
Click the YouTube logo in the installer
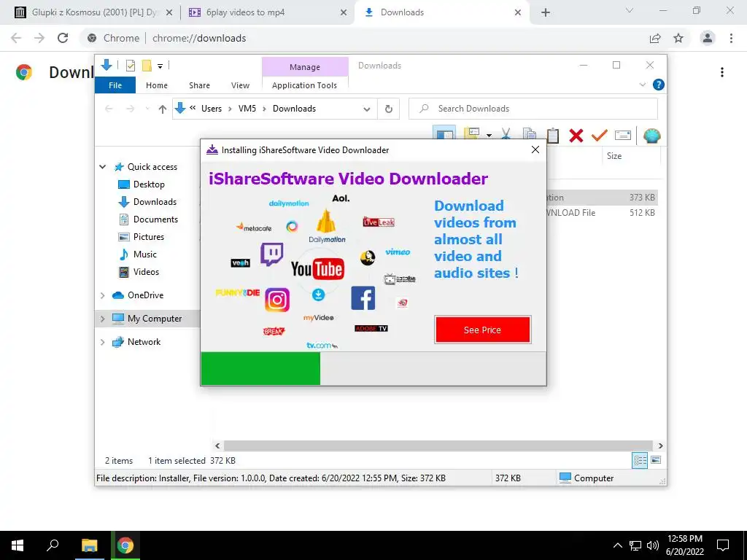point(317,269)
